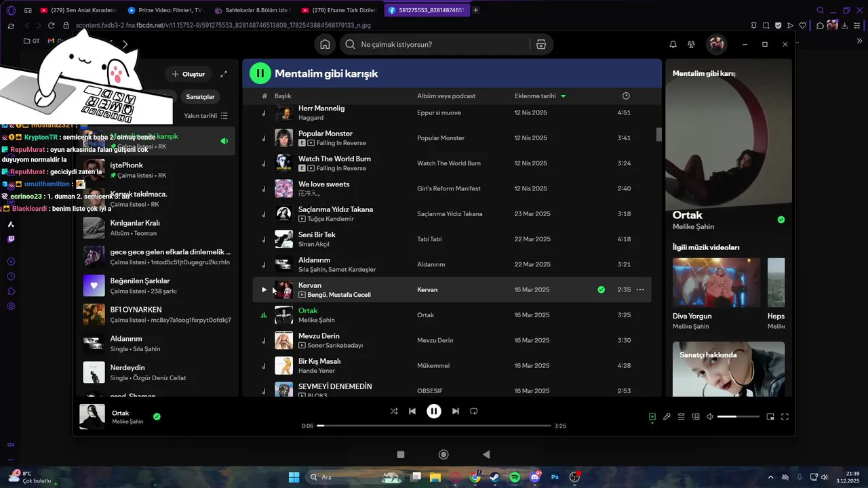Screen dimensions: 868x488
Task: Open the Falling In Reverse link under Popular Monster
Action: pyautogui.click(x=341, y=143)
